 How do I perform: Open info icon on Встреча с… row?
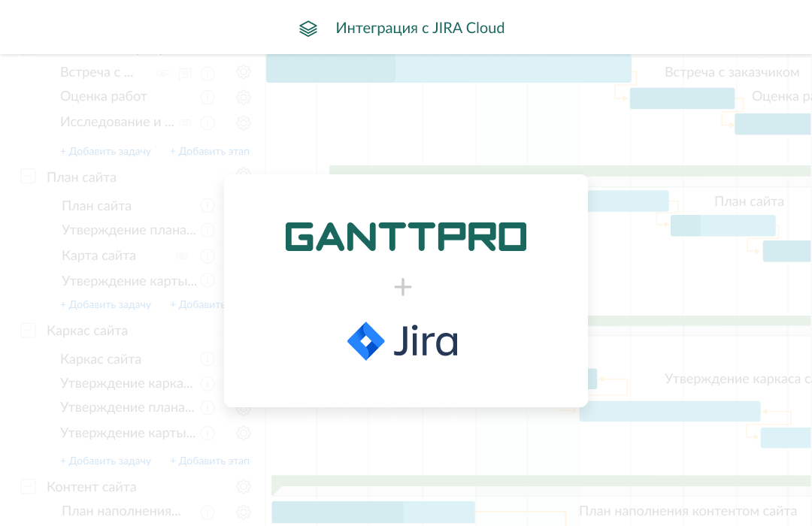tap(208, 74)
